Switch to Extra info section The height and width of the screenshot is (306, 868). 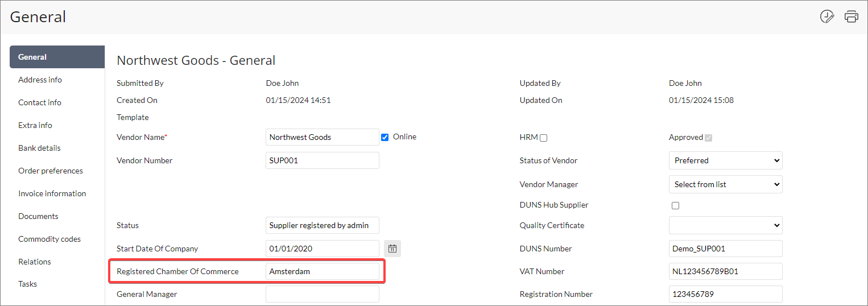coord(35,125)
